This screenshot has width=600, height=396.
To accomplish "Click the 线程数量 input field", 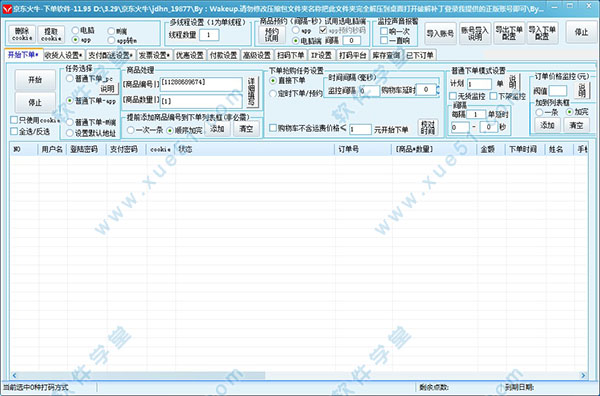I will pyautogui.click(x=209, y=35).
